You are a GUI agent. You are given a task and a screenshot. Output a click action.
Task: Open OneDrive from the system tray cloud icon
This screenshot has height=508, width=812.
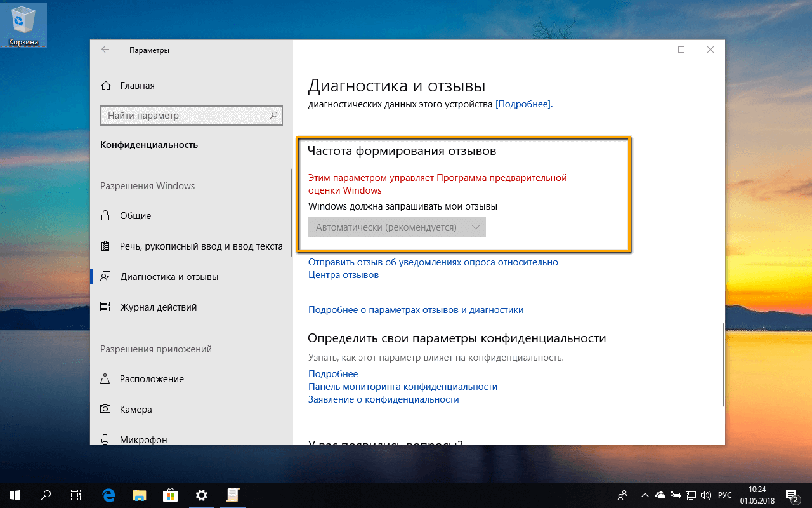659,495
